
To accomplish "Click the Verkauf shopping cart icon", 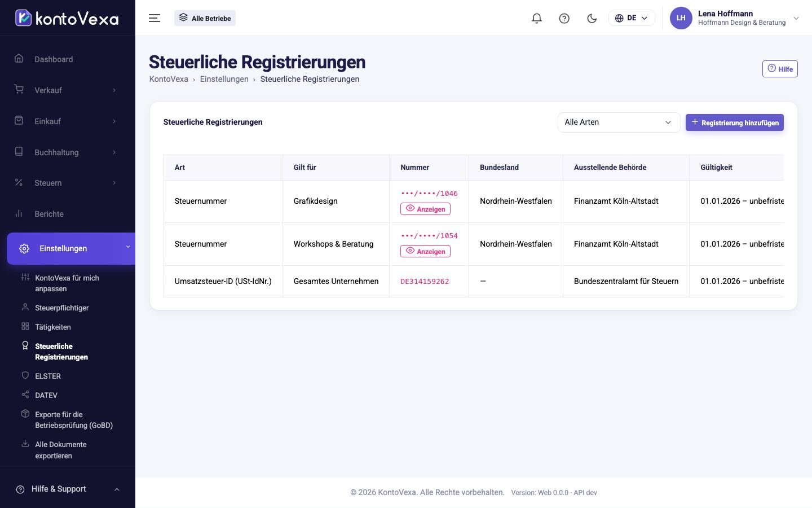I will (19, 89).
